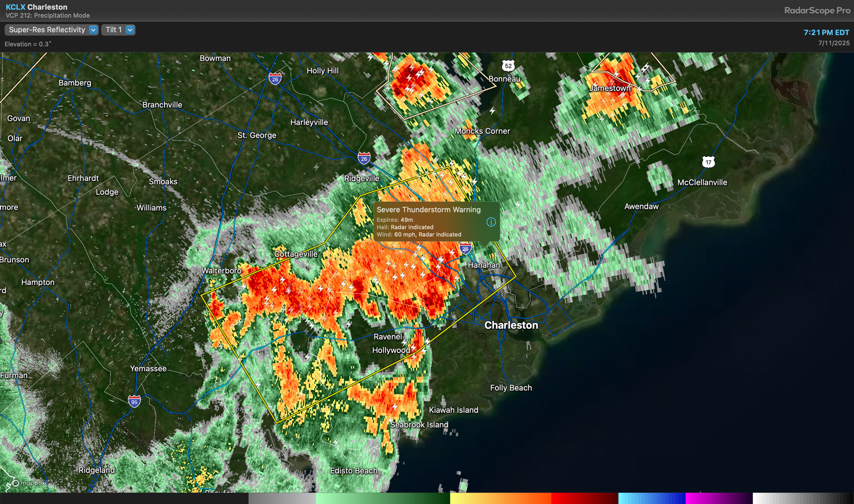Click the Severe Thunderstorm Warning popup title
This screenshot has width=854, height=504.
(x=428, y=210)
